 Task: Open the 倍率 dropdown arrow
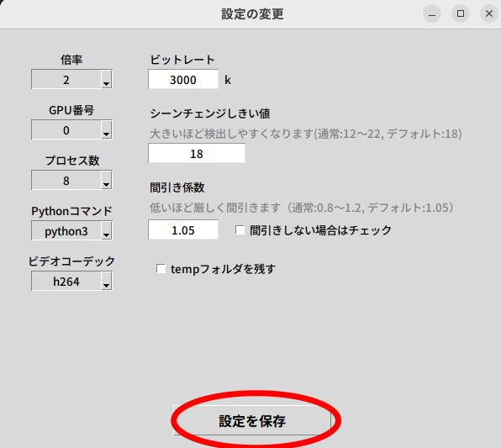click(x=107, y=79)
